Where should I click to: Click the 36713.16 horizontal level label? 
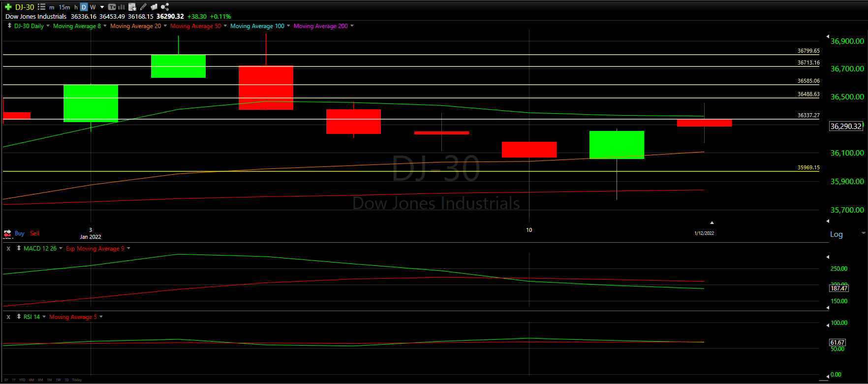tap(808, 63)
